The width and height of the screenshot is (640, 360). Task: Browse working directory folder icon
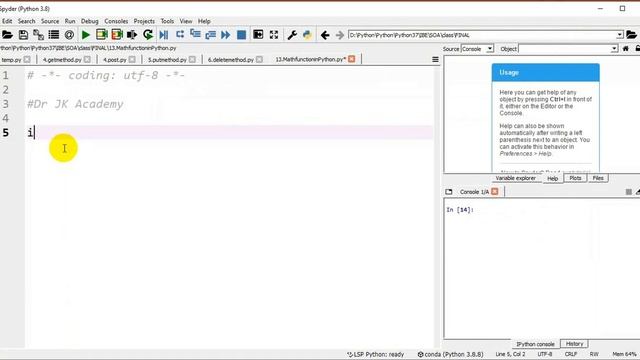pos(631,35)
